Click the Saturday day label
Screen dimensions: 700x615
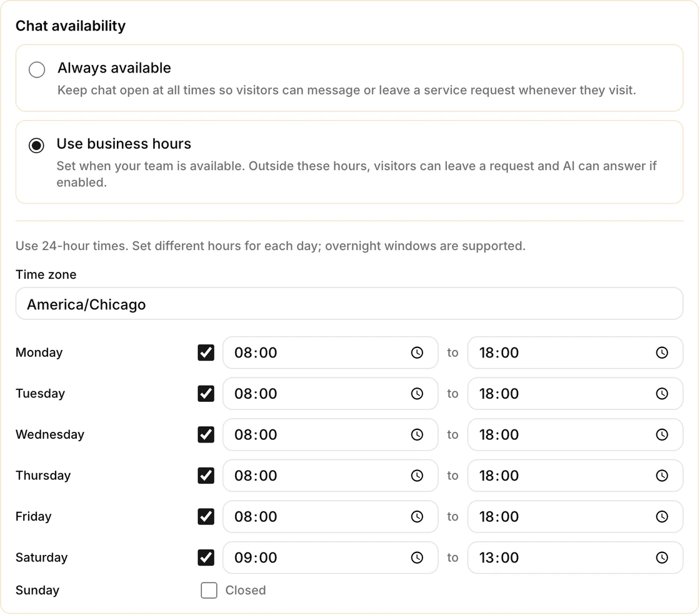pos(41,558)
